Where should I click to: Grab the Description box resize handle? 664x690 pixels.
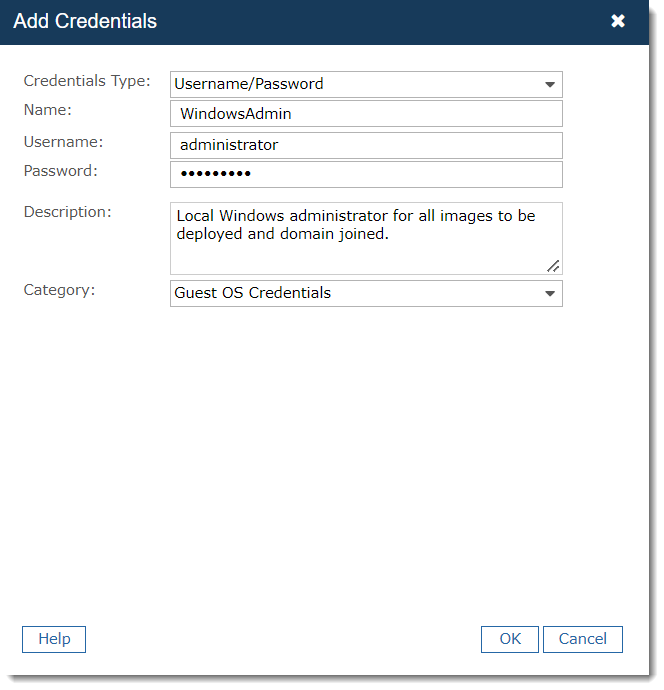point(553,266)
